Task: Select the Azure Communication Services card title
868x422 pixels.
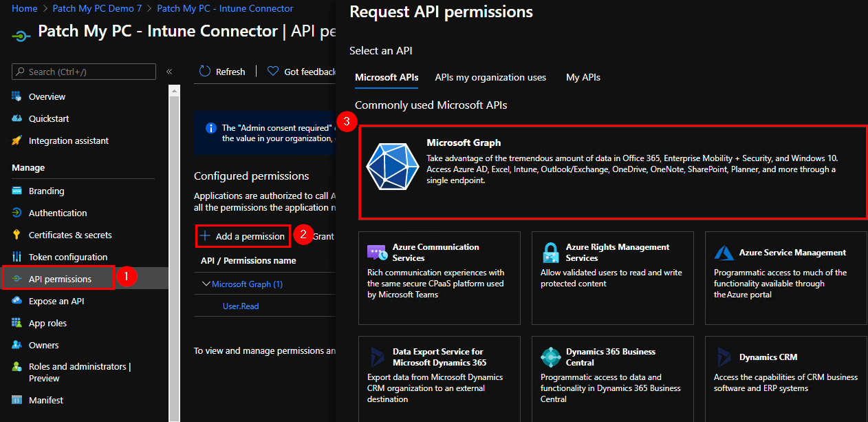Action: (436, 253)
